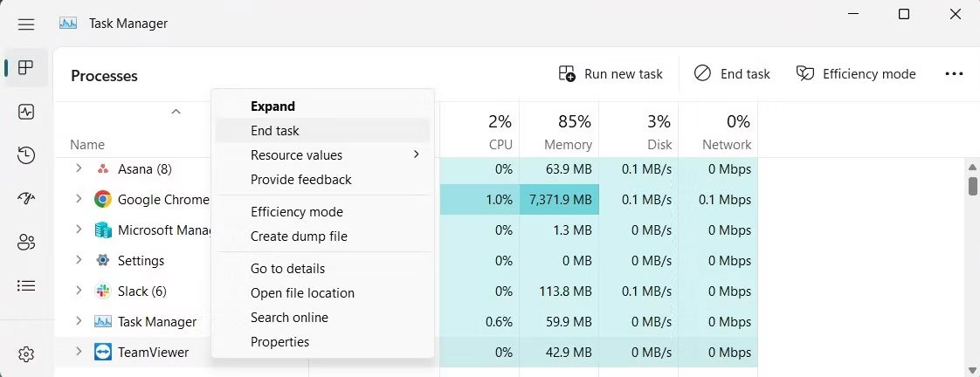
Task: Expand the Task Manager process group
Action: (79, 321)
